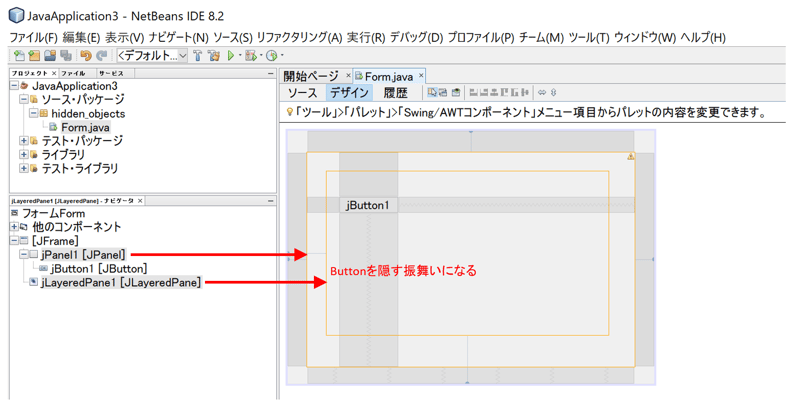Clean and build with the broom icon
This screenshot has height=408, width=800.
pos(214,55)
